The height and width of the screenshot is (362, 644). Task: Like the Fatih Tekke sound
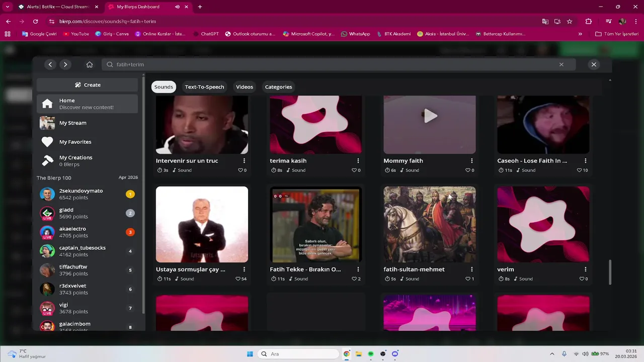point(354,279)
